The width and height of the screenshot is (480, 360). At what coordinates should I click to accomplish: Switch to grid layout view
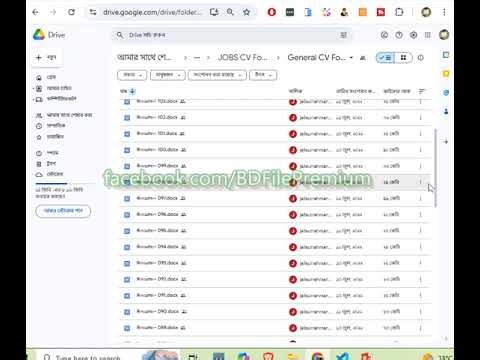404,58
